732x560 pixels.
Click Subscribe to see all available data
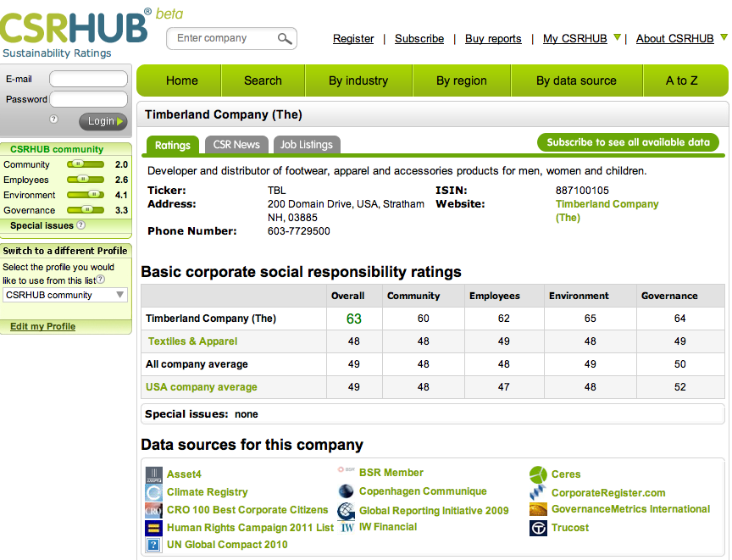pyautogui.click(x=628, y=142)
